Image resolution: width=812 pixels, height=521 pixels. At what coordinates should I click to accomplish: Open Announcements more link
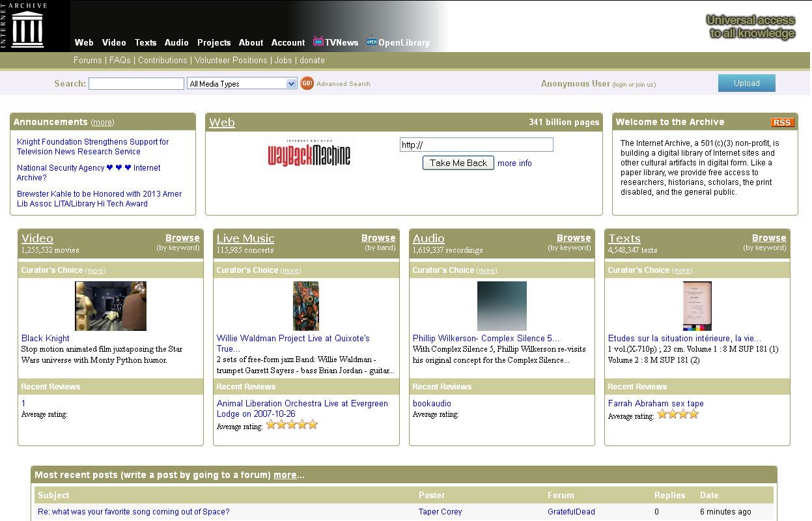coord(102,122)
